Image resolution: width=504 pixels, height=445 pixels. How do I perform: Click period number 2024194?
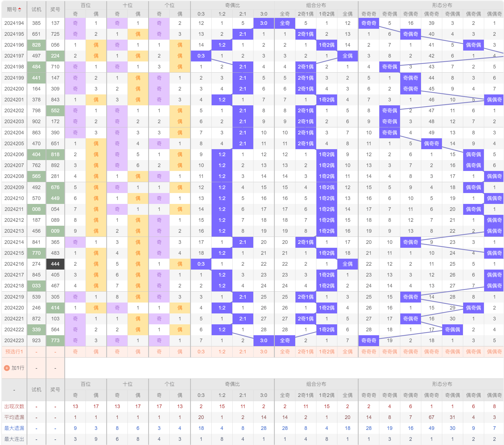coord(14,23)
